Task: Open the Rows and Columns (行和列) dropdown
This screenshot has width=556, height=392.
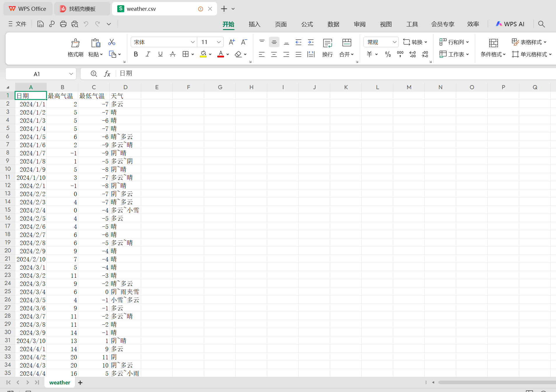Action: point(454,42)
